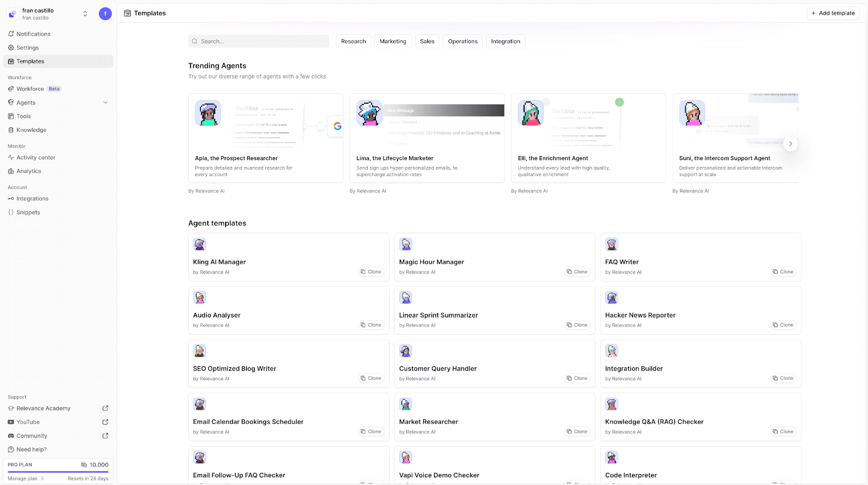Click the template Search field
The image size is (868, 485).
point(259,41)
